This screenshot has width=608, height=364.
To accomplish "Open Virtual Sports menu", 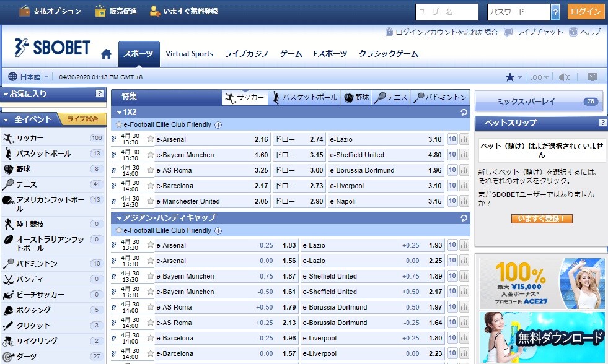I will click(x=189, y=54).
